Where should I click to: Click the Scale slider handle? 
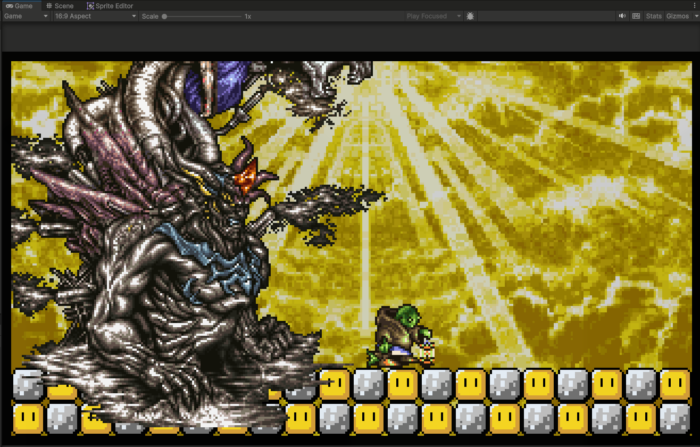tap(165, 16)
